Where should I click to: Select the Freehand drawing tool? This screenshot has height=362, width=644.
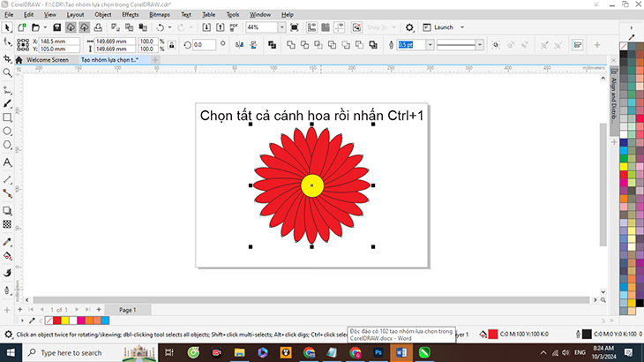[7, 90]
